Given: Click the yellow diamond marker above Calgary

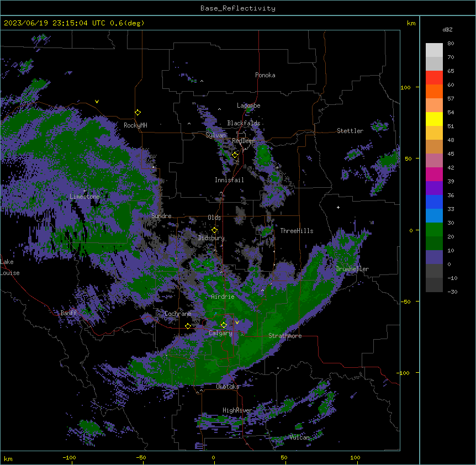Looking at the screenshot, I should [224, 325].
